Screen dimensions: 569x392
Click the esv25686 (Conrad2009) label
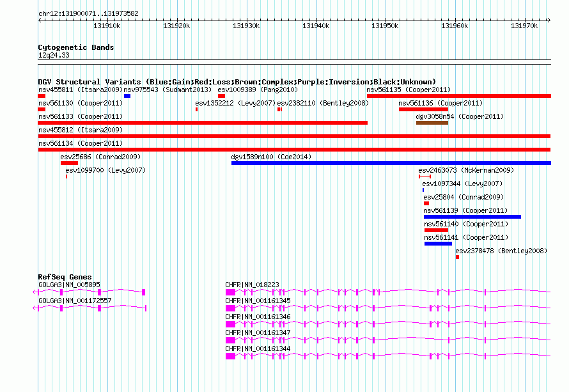(x=100, y=157)
